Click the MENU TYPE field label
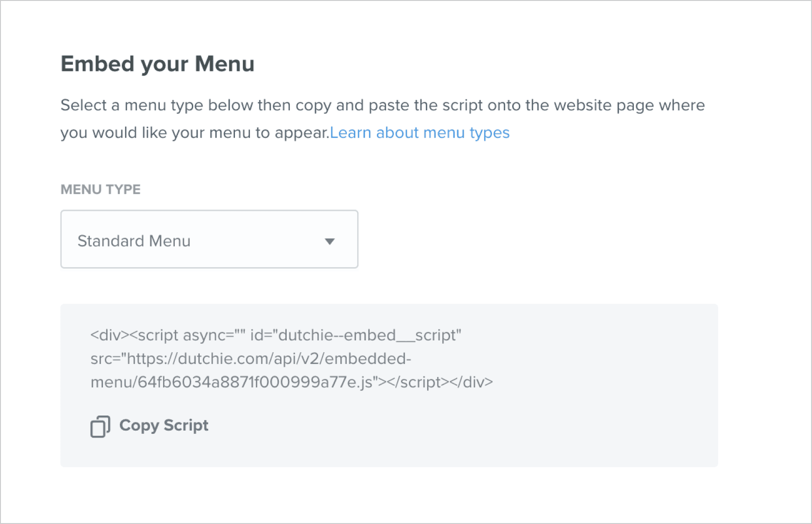 tap(101, 189)
